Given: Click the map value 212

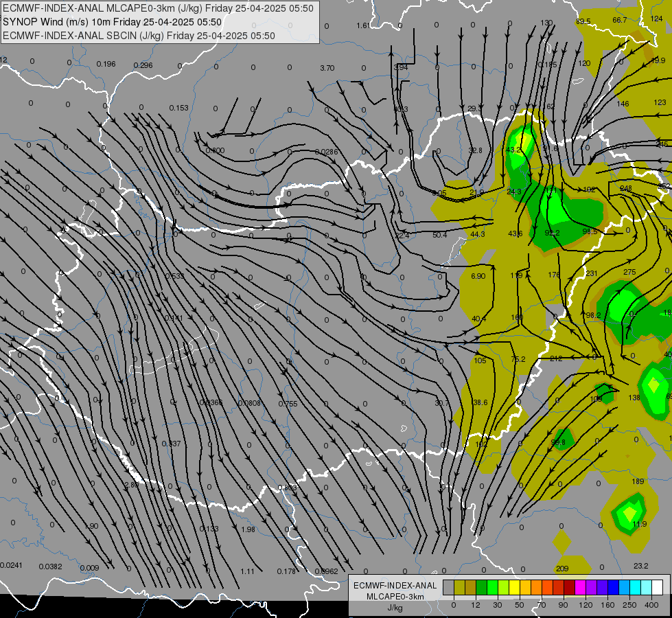Looking at the screenshot, I should click(x=556, y=358).
